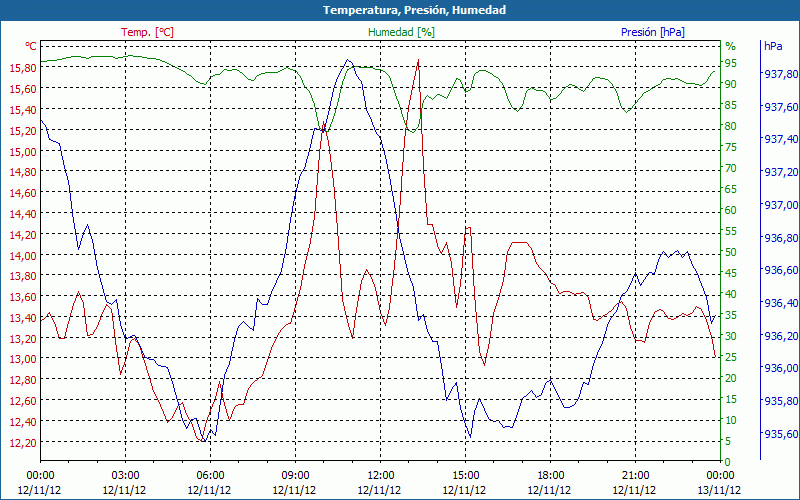Select the green 'Humedad [%]' legend label
Image resolution: width=800 pixels, height=500 pixels.
click(x=402, y=32)
